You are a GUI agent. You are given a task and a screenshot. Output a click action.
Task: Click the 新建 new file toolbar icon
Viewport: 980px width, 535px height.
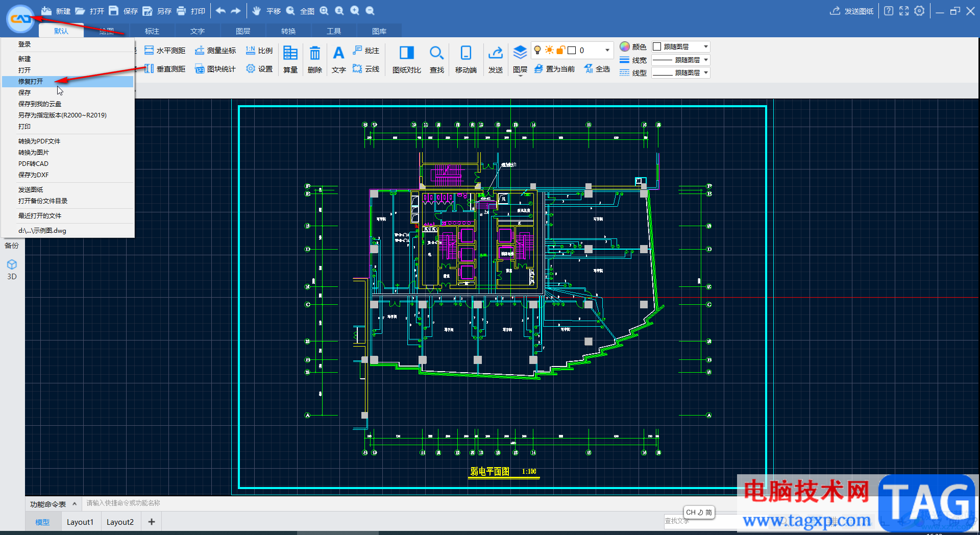(x=46, y=11)
